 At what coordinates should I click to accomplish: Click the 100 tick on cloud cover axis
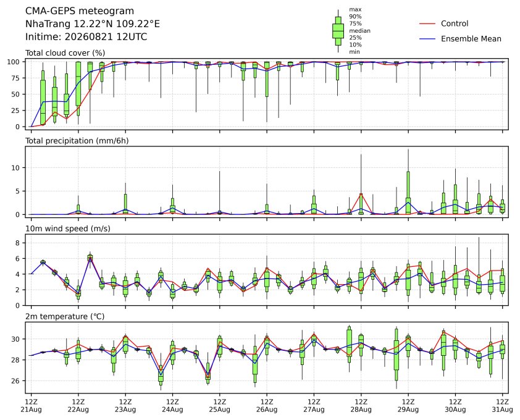point(15,62)
